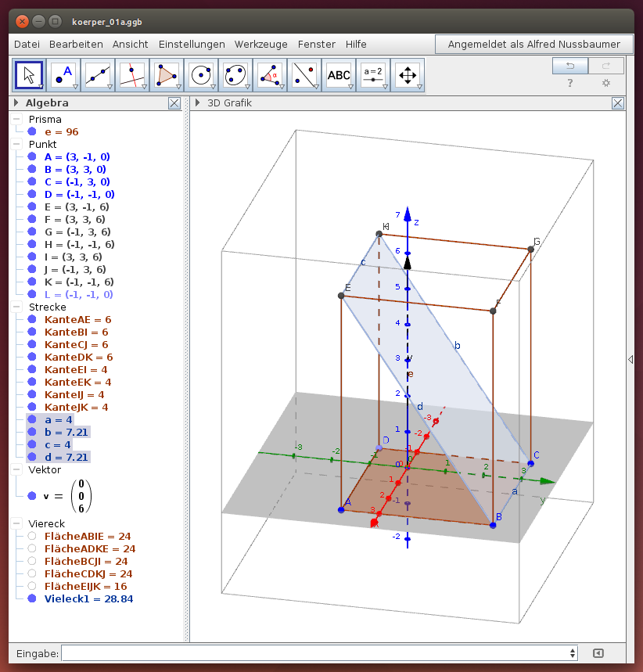643x672 pixels.
Task: Select the Line through two points tool
Action: coord(98,75)
